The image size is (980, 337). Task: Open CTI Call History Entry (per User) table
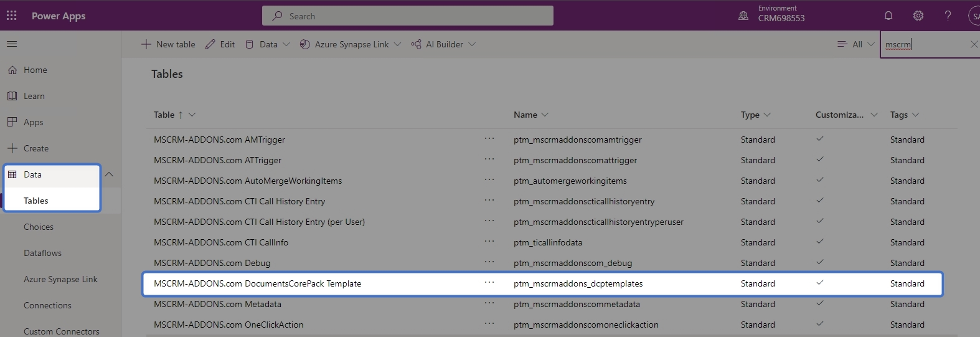click(259, 222)
